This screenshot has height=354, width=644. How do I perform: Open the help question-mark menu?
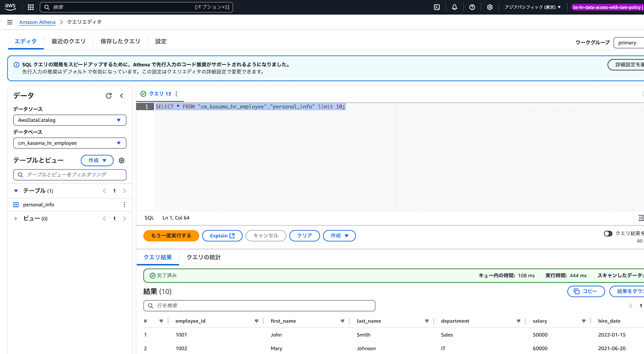[x=472, y=7]
